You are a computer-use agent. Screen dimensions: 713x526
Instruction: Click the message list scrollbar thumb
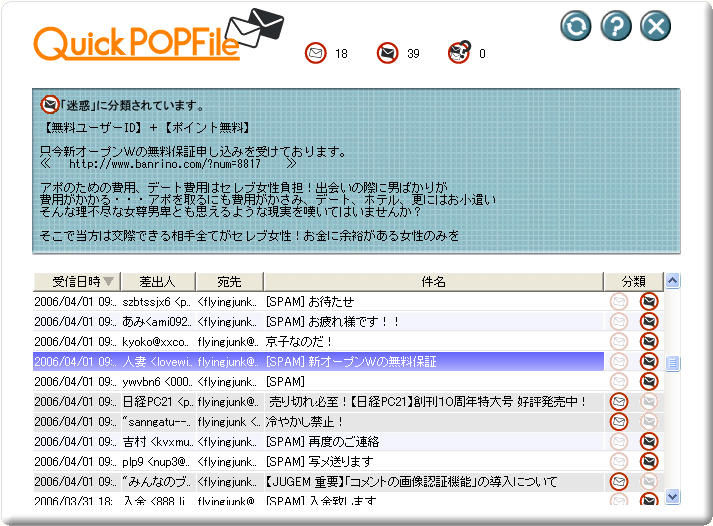(673, 362)
